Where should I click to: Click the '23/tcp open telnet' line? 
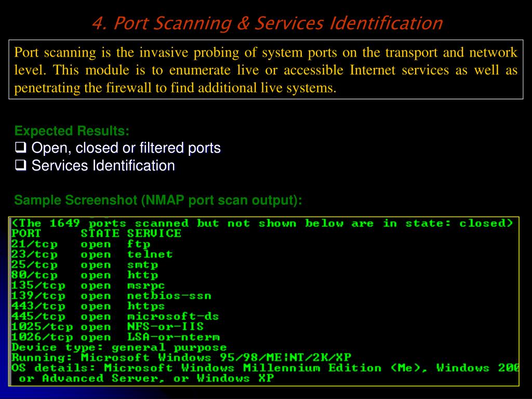[x=92, y=254]
